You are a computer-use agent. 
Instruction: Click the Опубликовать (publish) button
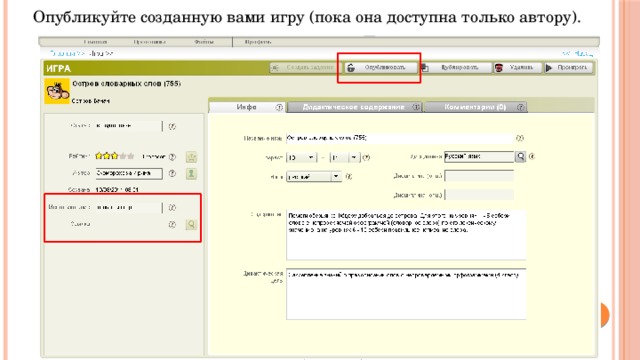pos(381,68)
